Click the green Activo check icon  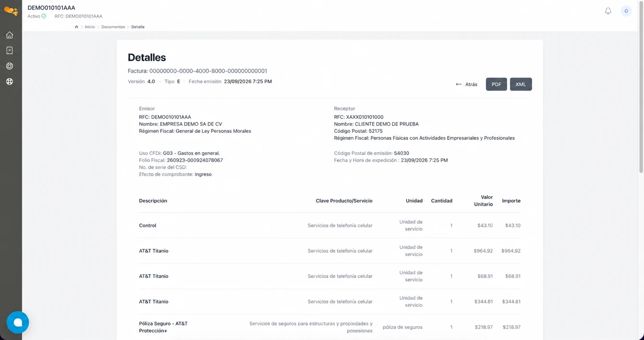click(44, 16)
